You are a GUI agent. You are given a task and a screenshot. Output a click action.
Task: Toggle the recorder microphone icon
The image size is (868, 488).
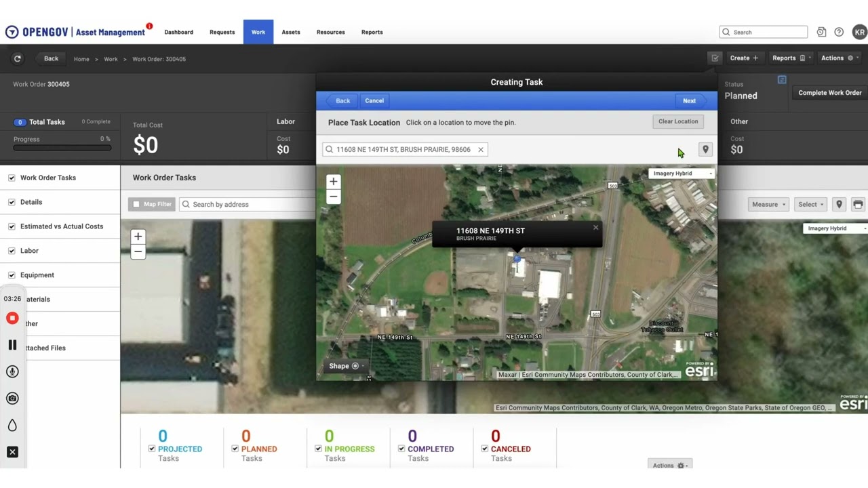[12, 371]
